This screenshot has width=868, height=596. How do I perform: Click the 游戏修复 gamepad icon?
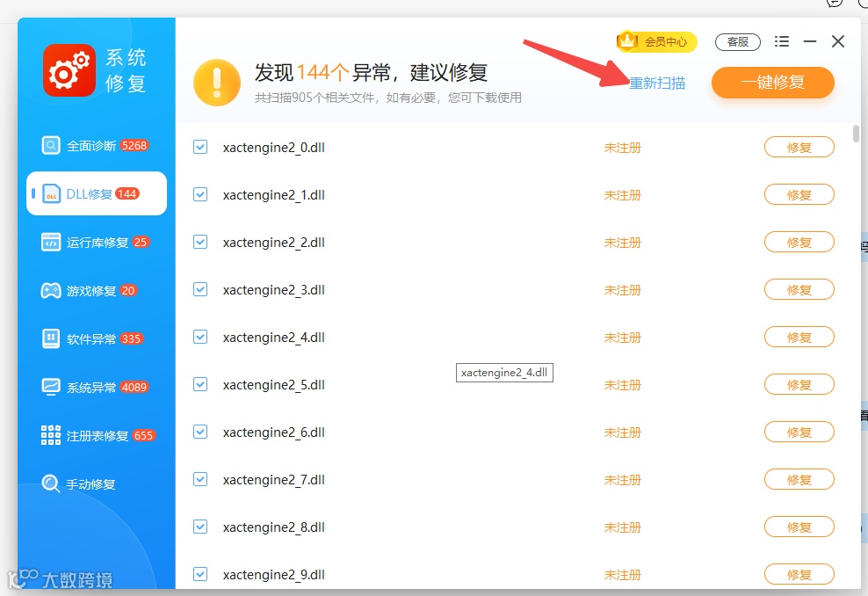tap(51, 291)
